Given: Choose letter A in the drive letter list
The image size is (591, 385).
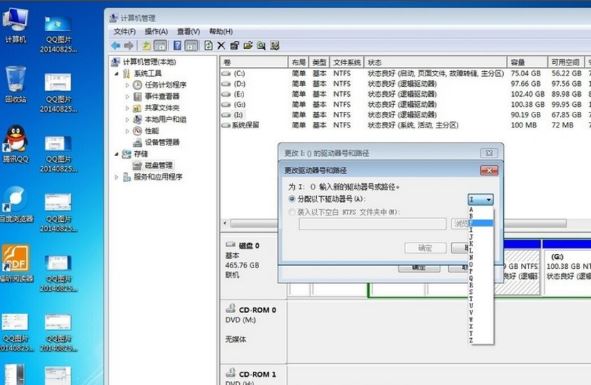Looking at the screenshot, I should pos(481,210).
